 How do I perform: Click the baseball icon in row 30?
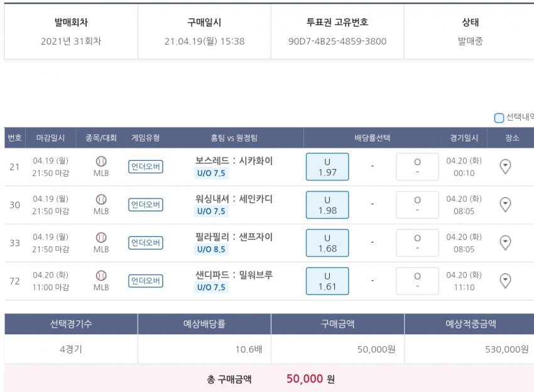pyautogui.click(x=101, y=199)
